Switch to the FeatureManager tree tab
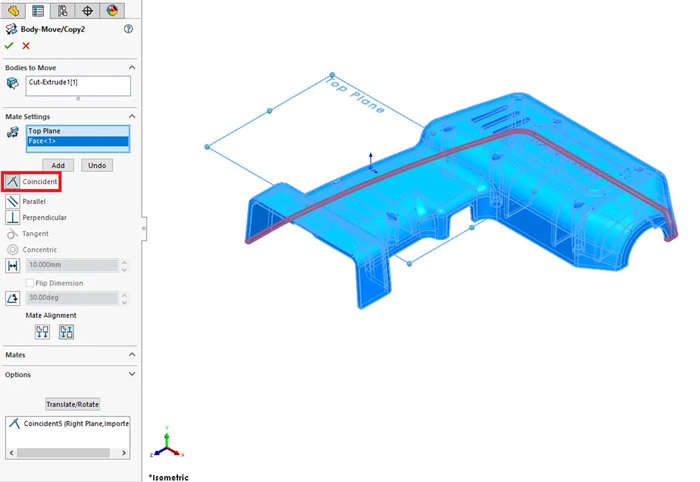Viewport: 700px width, 482px height. click(14, 11)
